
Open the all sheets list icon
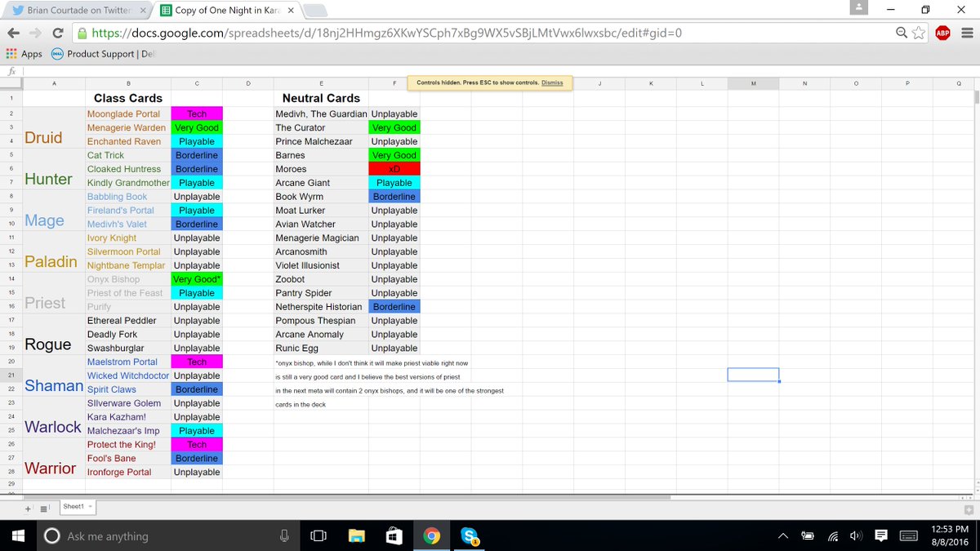point(44,509)
